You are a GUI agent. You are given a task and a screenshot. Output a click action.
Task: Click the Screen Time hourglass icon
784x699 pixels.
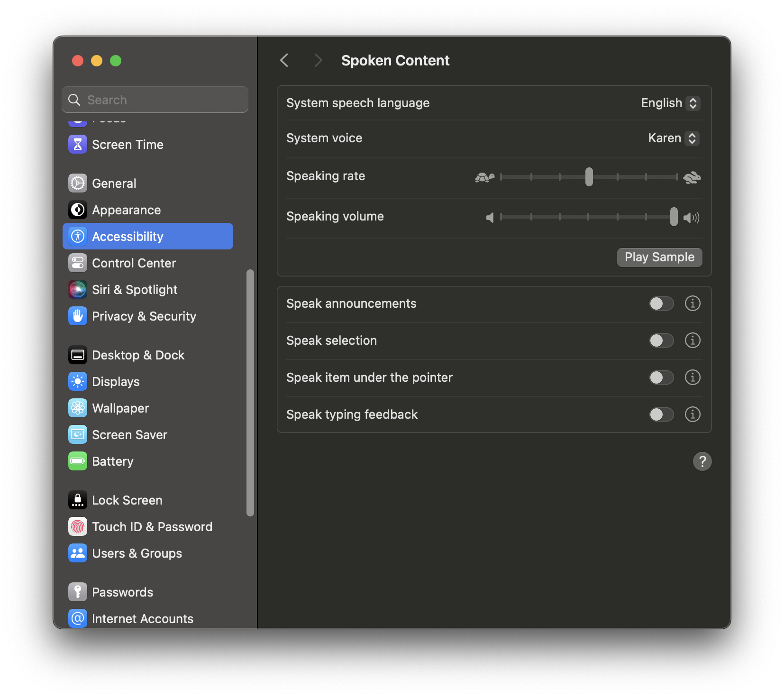[78, 145]
